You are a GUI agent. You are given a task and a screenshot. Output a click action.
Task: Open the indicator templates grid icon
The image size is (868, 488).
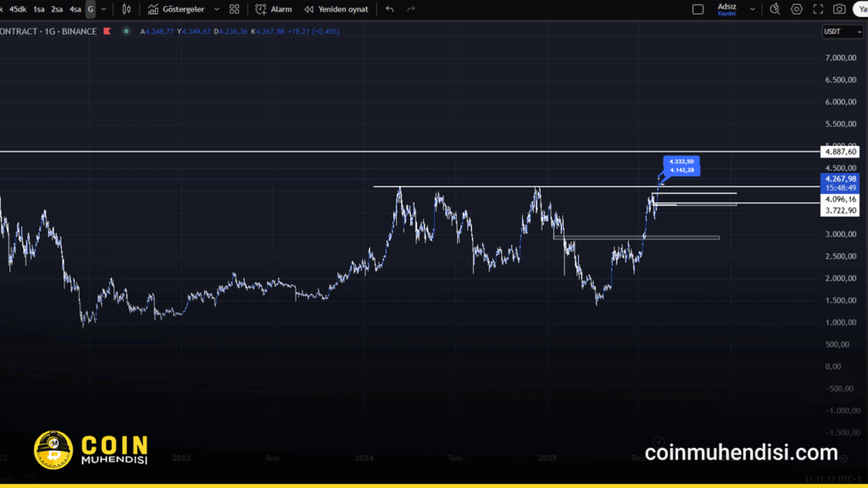234,9
